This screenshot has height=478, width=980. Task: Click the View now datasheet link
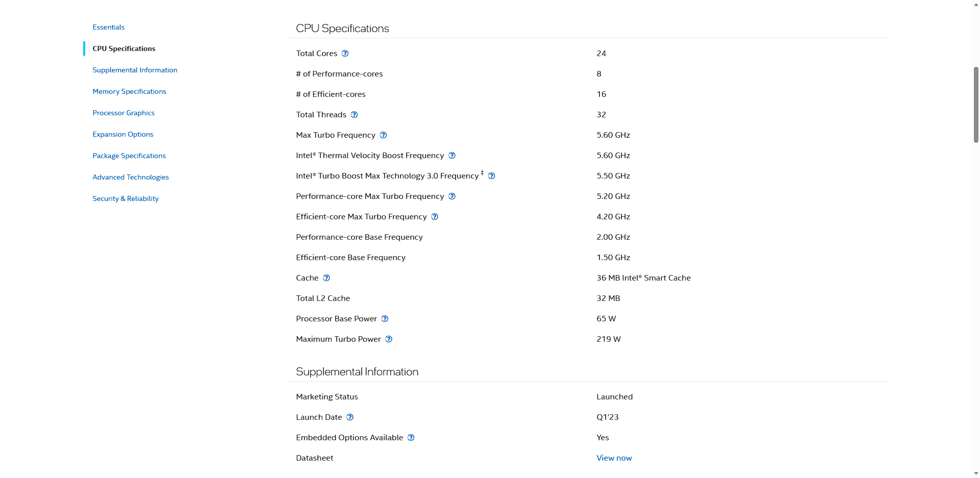[614, 458]
